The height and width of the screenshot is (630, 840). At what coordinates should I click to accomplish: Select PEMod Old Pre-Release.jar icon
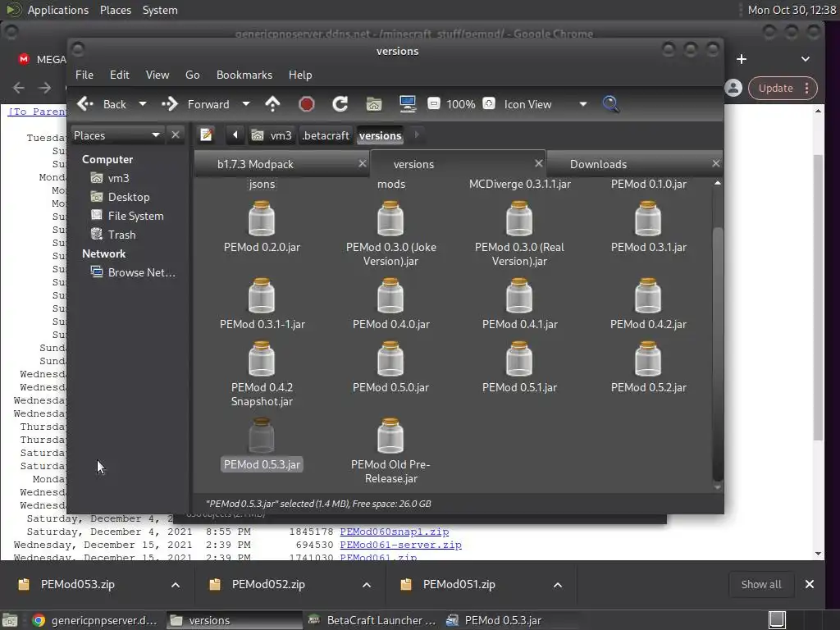[x=390, y=436]
